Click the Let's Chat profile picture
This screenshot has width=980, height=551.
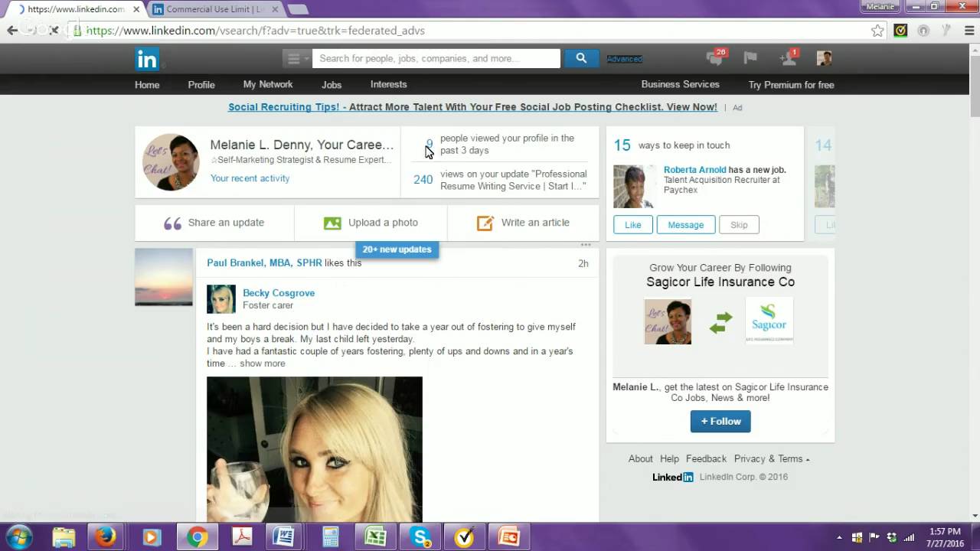click(171, 162)
